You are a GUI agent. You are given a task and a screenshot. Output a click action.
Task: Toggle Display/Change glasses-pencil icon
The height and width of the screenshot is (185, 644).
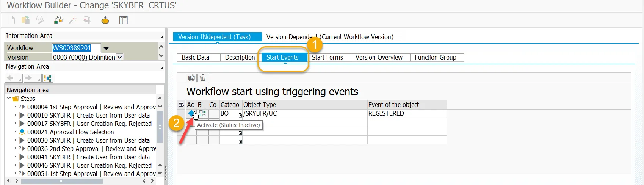click(40, 20)
